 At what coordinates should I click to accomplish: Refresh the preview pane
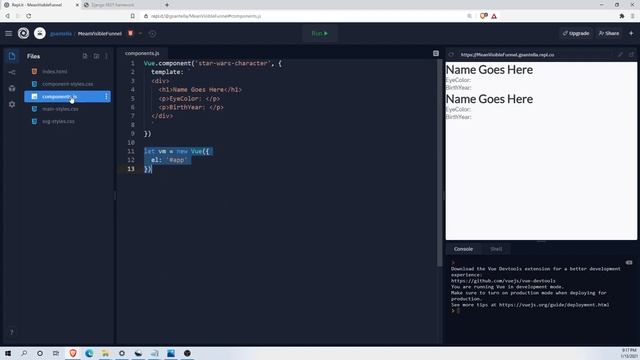click(451, 54)
